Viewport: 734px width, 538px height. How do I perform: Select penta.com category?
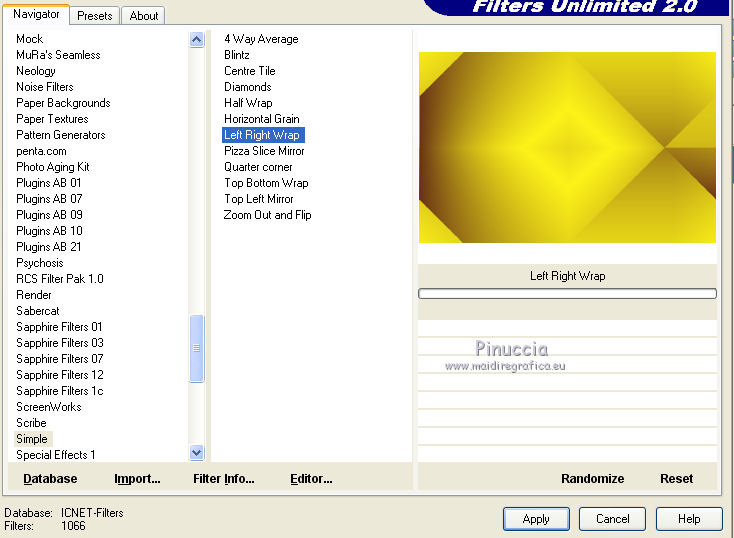[x=41, y=151]
